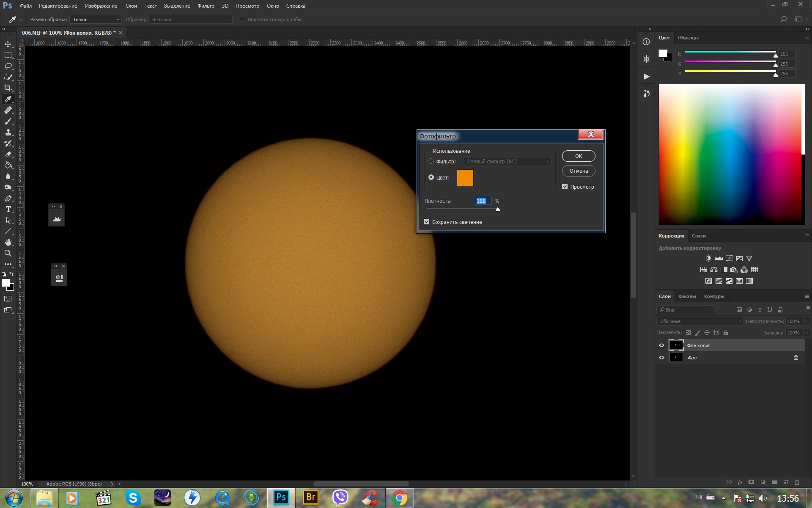This screenshot has width=812, height=508.
Task: Choose the Move tool
Action: pos(8,44)
